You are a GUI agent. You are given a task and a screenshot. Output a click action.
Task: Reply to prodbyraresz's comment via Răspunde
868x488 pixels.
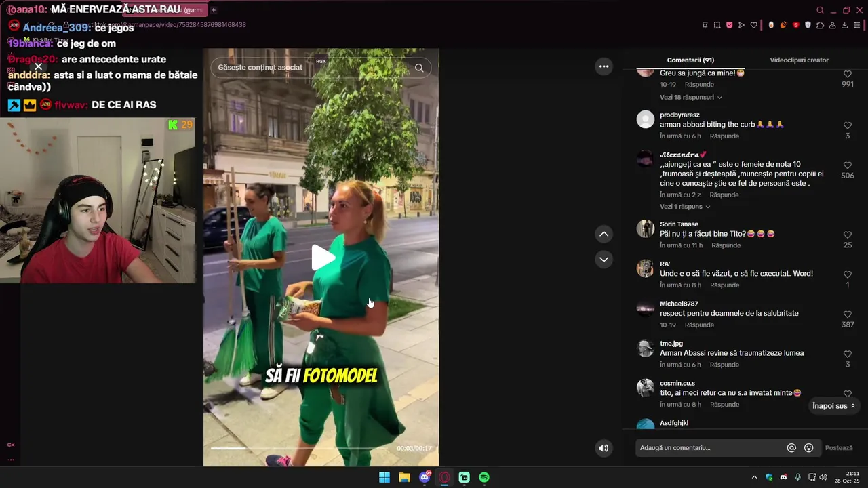click(x=724, y=136)
